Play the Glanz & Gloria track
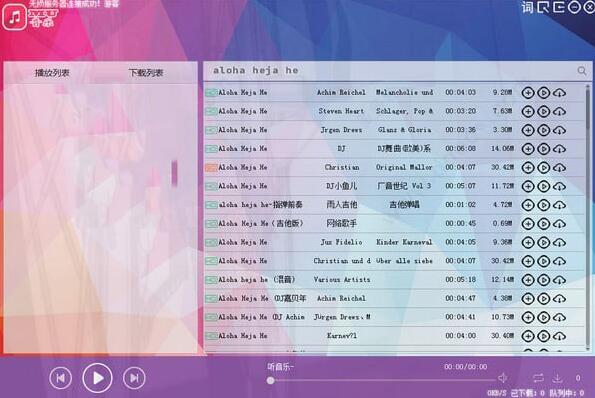Screen dimensions: 595x398 click(x=543, y=130)
